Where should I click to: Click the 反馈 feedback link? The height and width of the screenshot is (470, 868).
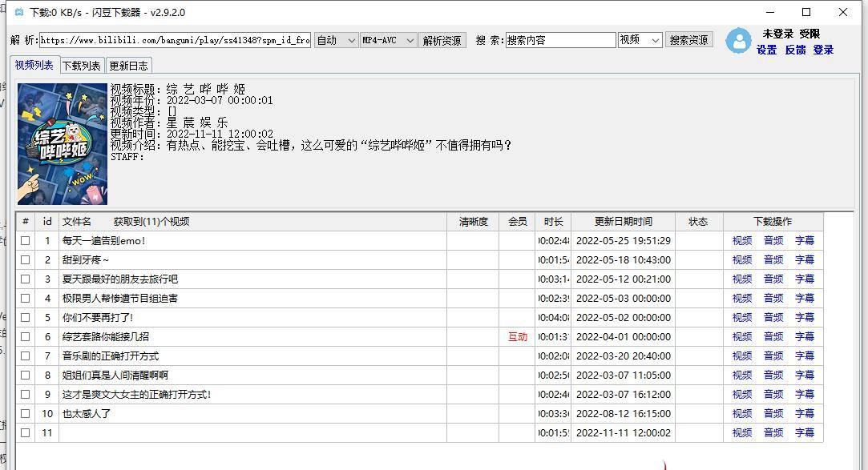click(795, 50)
